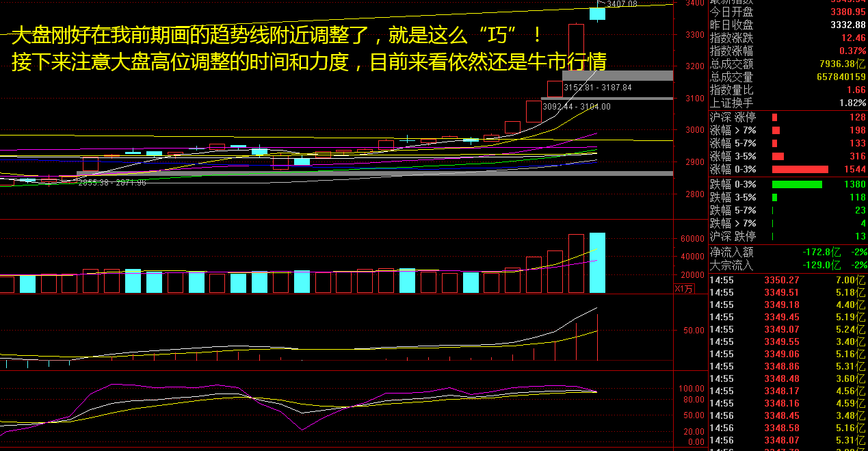Screen dimensions: 868x451
Task: Click the 大宗流入 block inflow row
Action: (787, 265)
